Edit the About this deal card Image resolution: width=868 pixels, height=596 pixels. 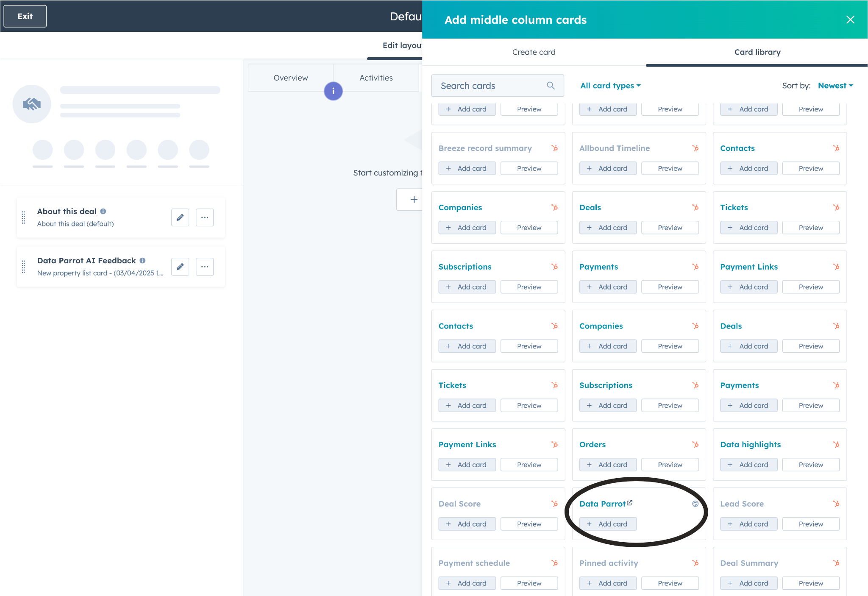(x=180, y=217)
